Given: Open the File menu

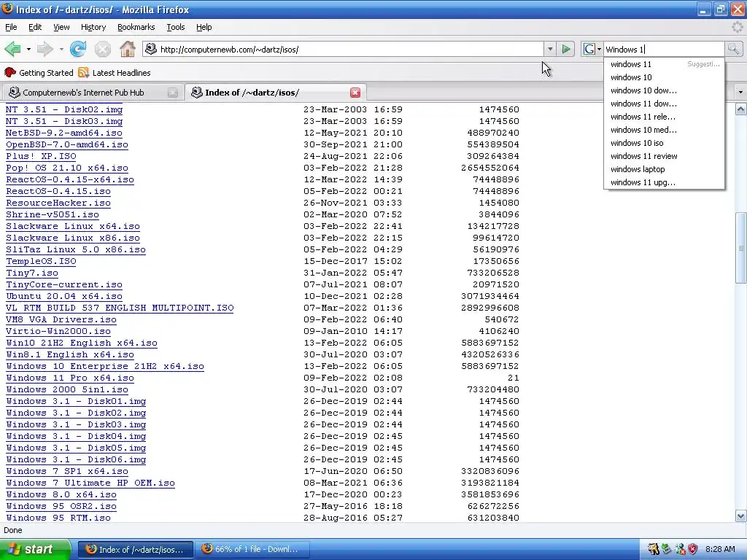Looking at the screenshot, I should [x=11, y=27].
